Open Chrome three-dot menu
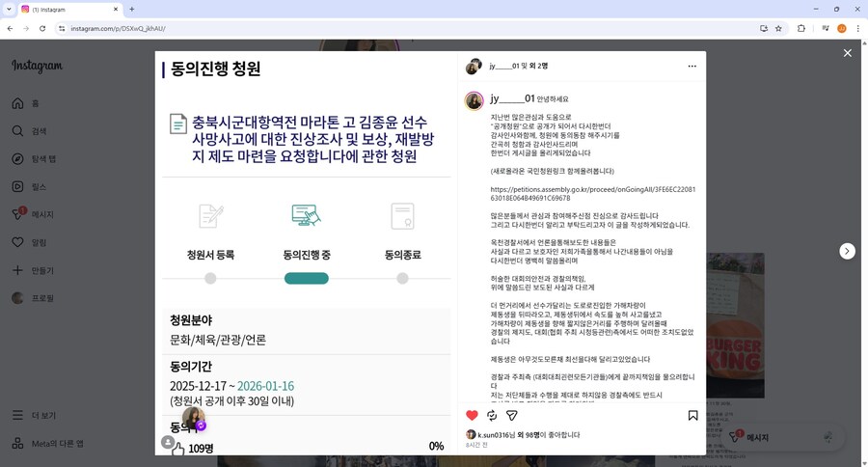Viewport: 868px width, 467px height. point(857,28)
